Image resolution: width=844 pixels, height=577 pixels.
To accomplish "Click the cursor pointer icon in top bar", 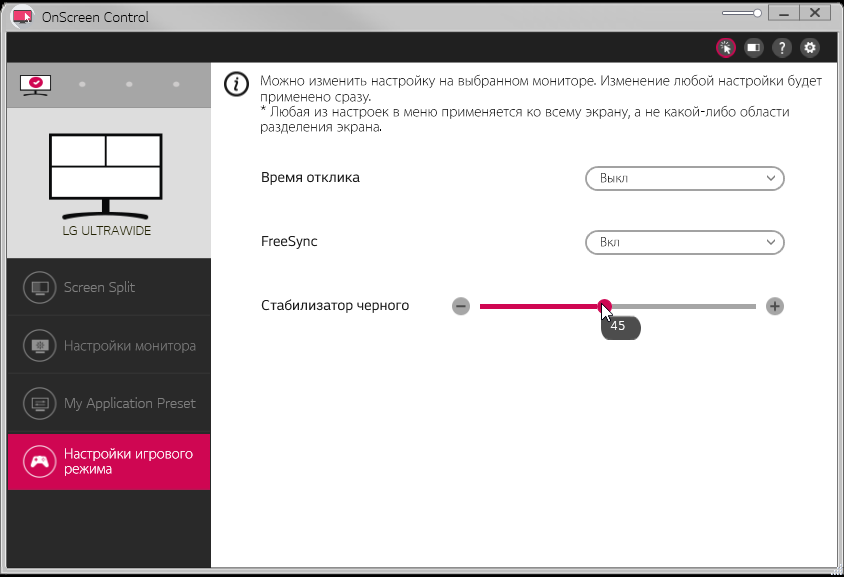I will 726,48.
